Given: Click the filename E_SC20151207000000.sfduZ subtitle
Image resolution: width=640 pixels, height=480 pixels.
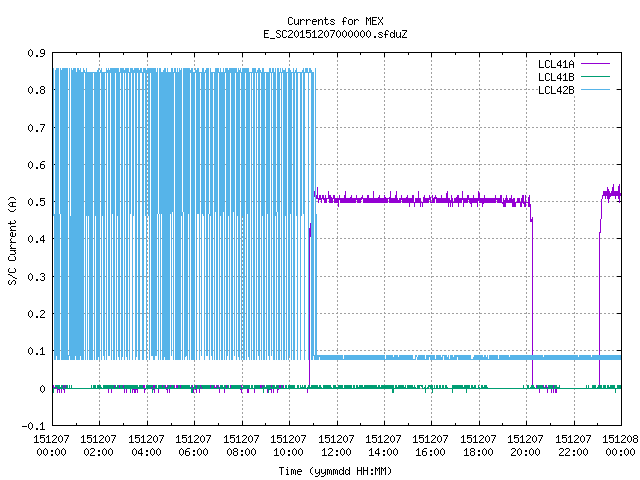Looking at the screenshot, I should click(x=335, y=34).
